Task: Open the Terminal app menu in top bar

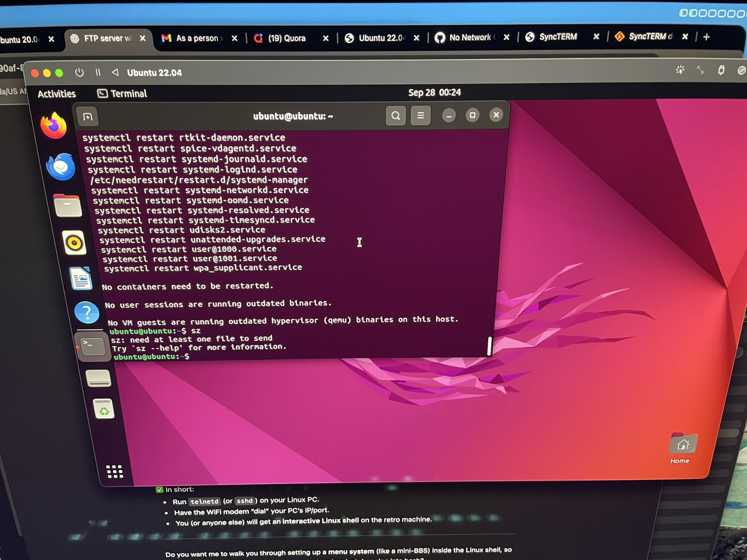Action: coord(122,93)
